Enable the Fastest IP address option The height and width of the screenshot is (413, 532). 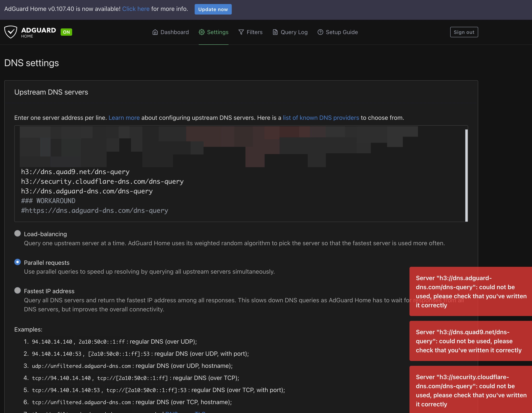(x=17, y=290)
